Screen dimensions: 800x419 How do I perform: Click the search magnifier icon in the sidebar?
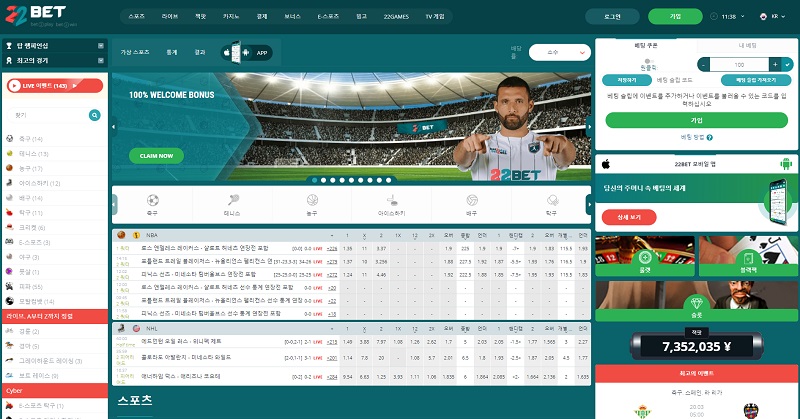pyautogui.click(x=94, y=115)
